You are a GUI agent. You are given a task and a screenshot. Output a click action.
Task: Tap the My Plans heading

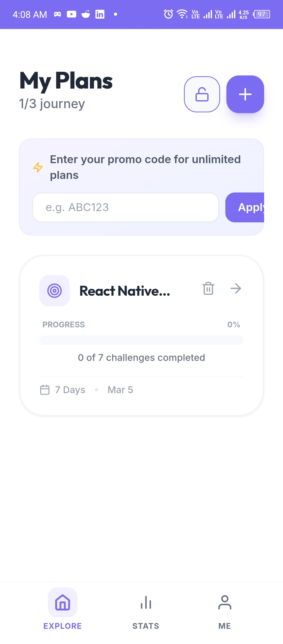(x=66, y=81)
